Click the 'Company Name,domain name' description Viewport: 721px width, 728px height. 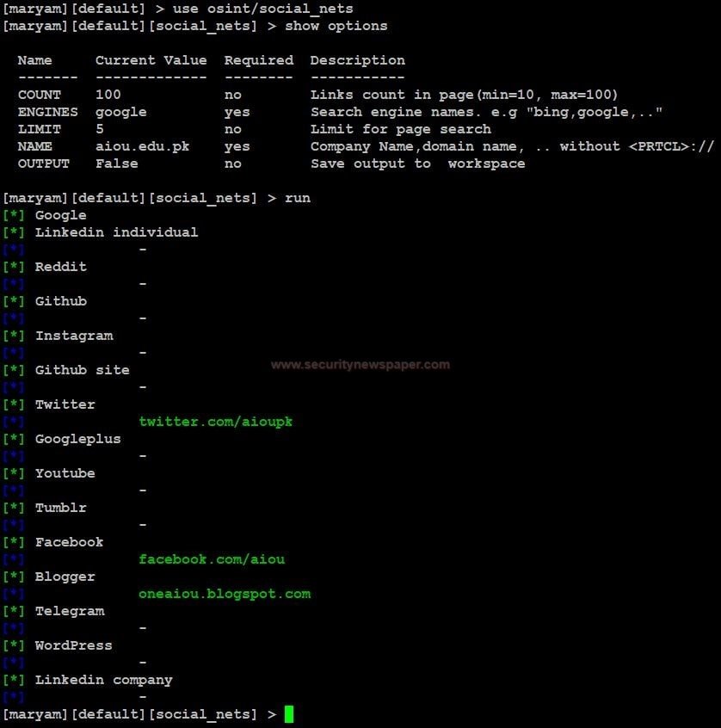[x=512, y=146]
